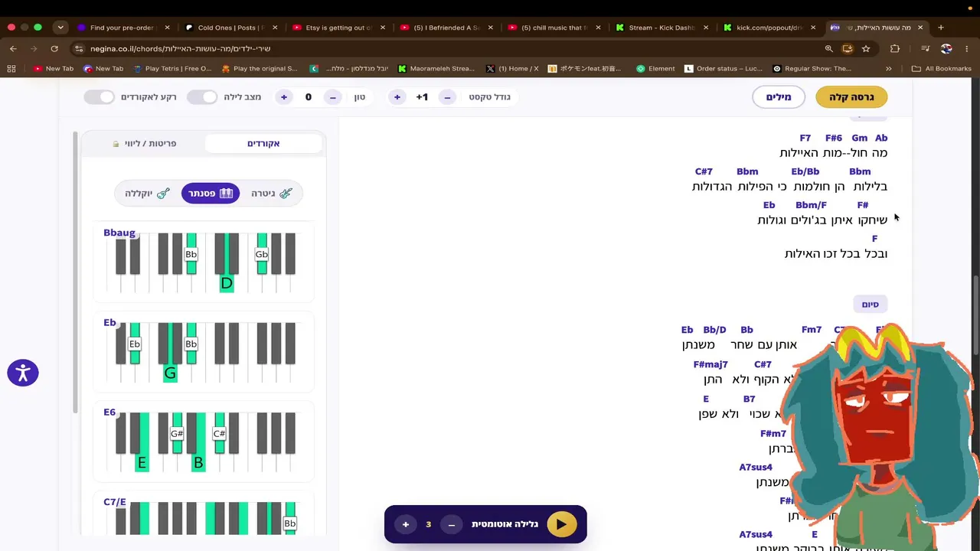
Task: Open the Play the original S... bookmark
Action: coord(260,68)
